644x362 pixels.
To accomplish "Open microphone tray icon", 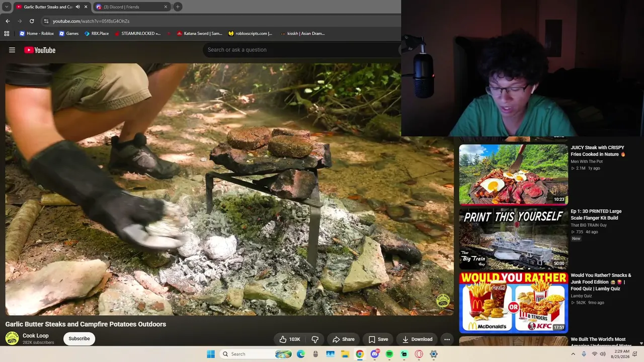I will pos(584,354).
